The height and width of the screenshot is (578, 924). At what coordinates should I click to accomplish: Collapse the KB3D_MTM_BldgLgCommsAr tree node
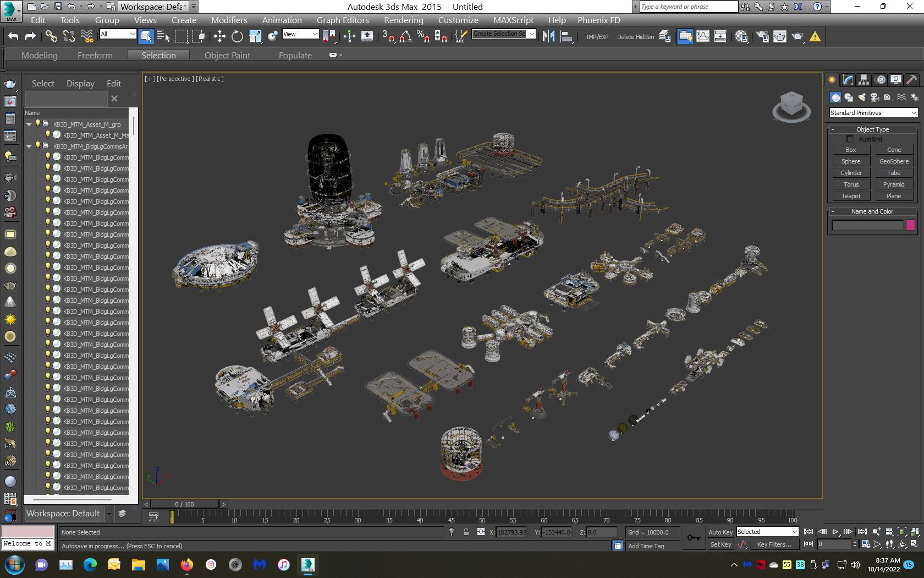click(29, 146)
